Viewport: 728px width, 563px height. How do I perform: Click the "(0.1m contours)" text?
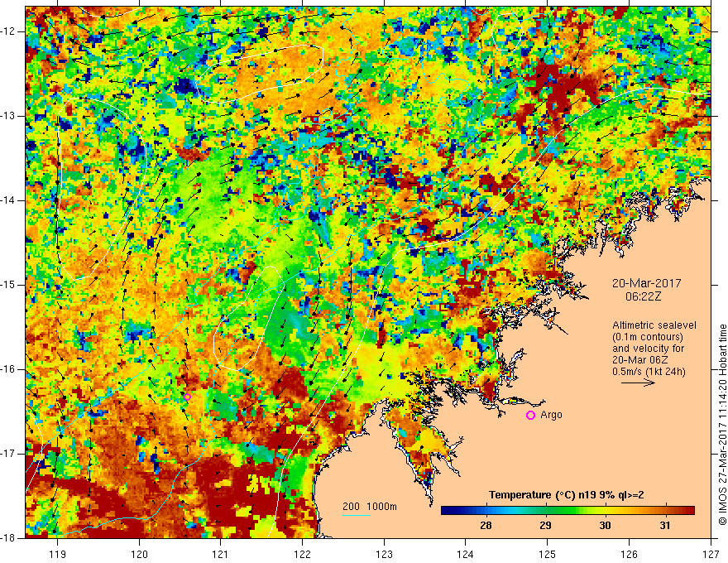coord(648,337)
